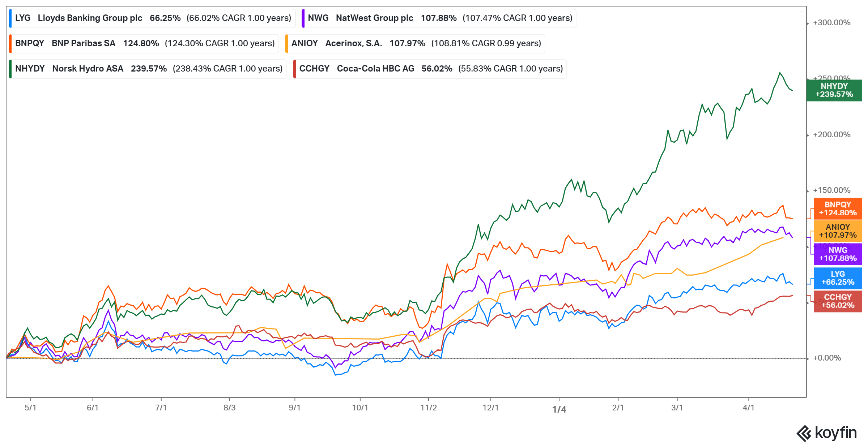Click the 5/1 date label on x-axis

click(x=30, y=408)
